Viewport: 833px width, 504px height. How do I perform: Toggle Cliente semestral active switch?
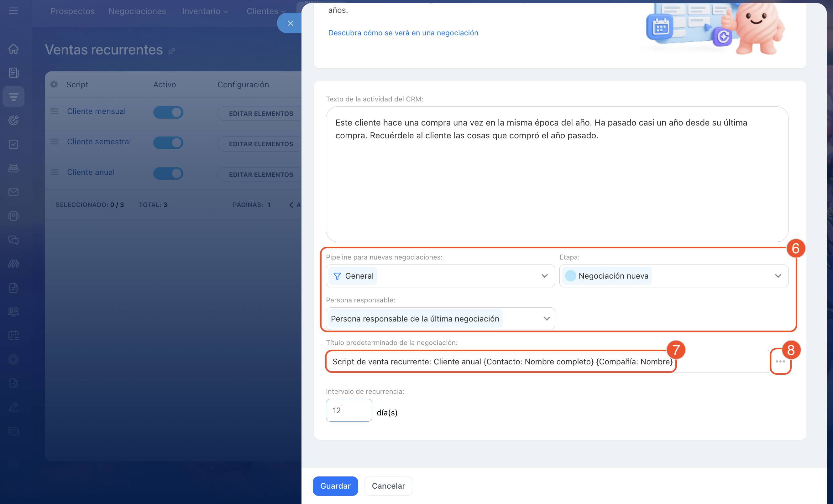[x=168, y=143]
